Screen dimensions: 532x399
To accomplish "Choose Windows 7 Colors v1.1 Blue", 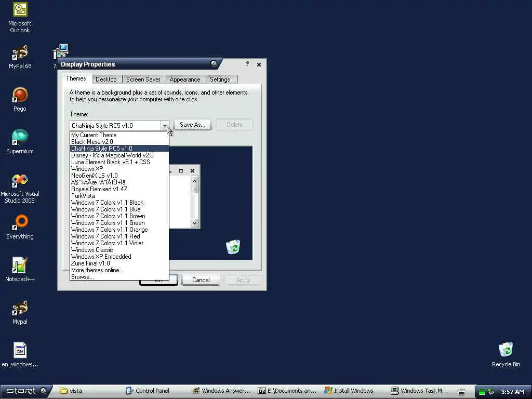I will [x=119, y=209].
